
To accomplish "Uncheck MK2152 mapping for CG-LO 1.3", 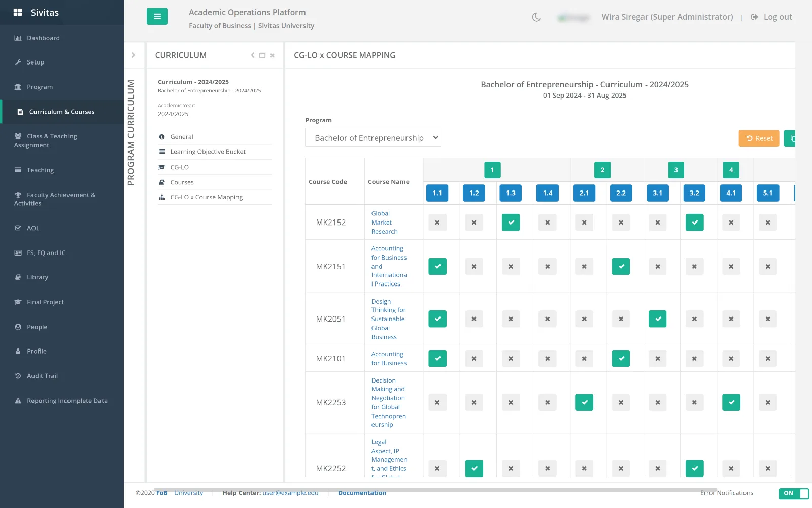I will pyautogui.click(x=511, y=223).
